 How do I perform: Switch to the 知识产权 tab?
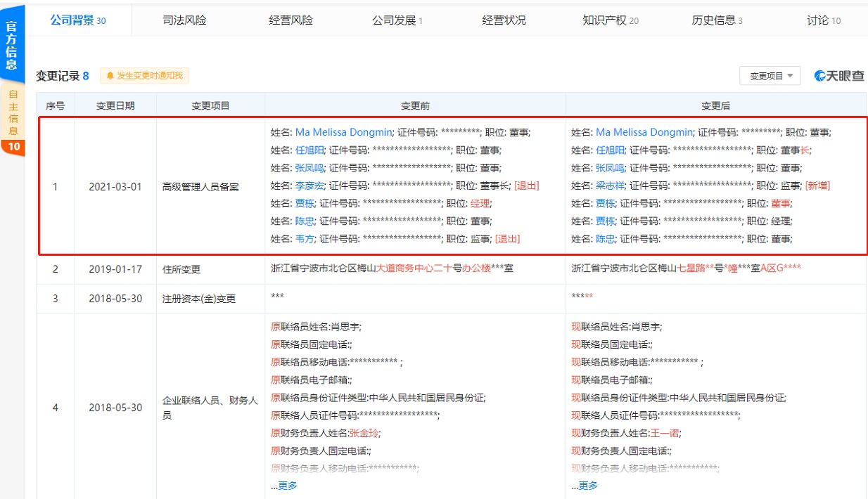[611, 20]
